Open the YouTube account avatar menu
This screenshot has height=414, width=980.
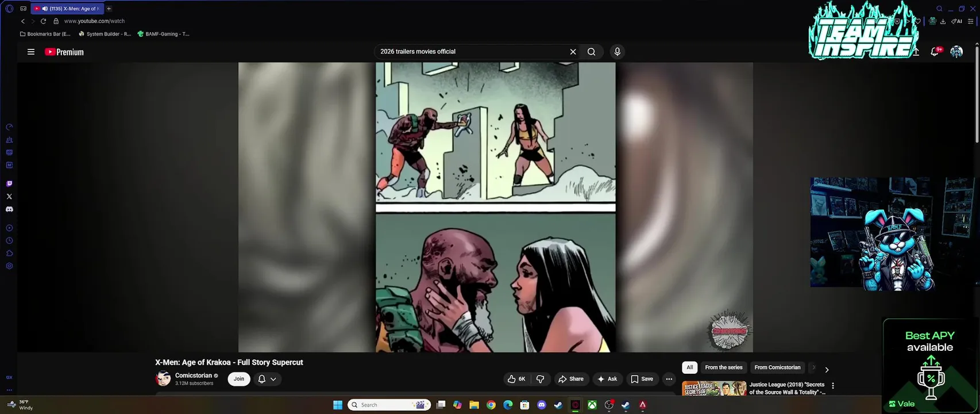tap(956, 52)
